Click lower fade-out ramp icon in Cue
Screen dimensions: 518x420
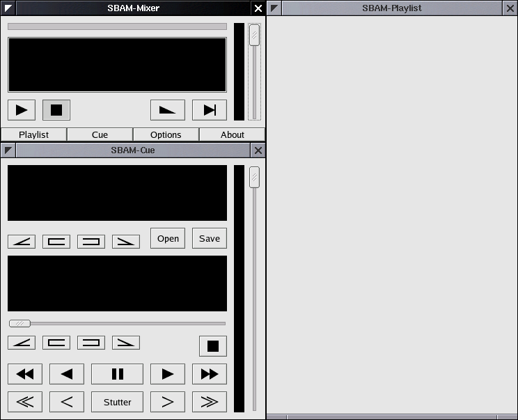tap(126, 343)
